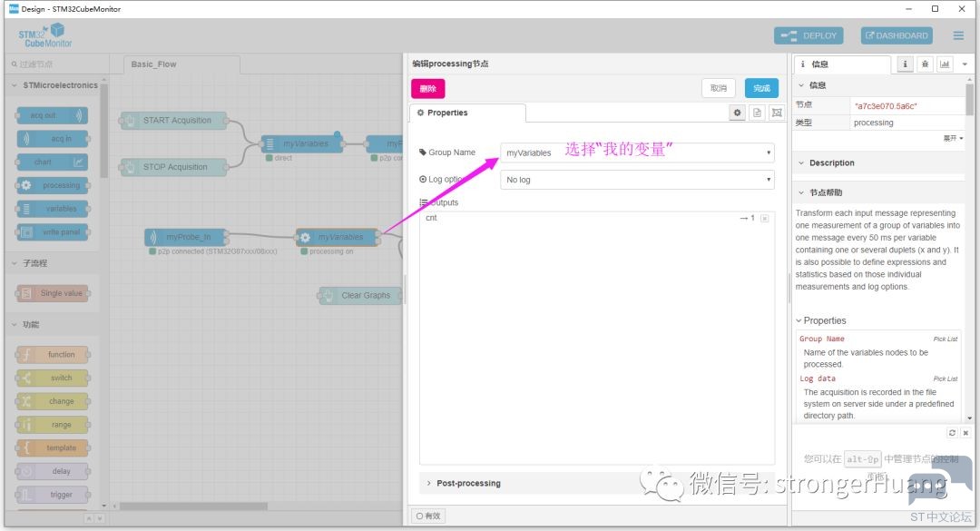This screenshot has width=980, height=531.
Task: Select the Properties tab in editor
Action: coord(467,113)
